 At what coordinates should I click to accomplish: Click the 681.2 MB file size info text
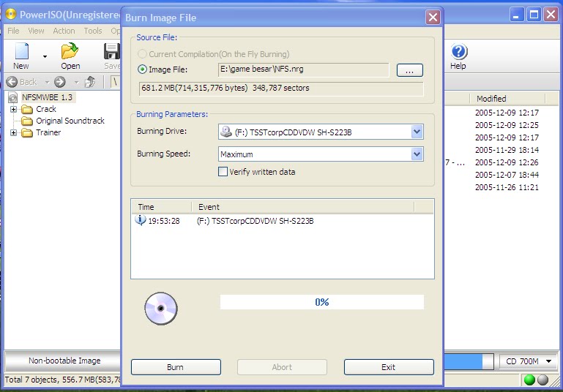pos(225,88)
